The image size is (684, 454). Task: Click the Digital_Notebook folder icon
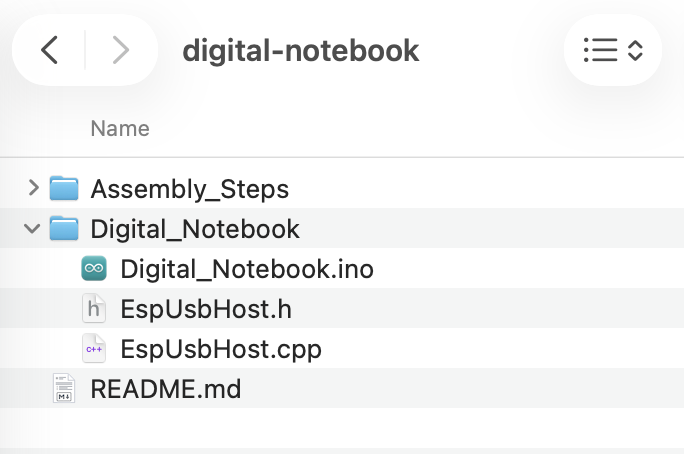(x=64, y=229)
